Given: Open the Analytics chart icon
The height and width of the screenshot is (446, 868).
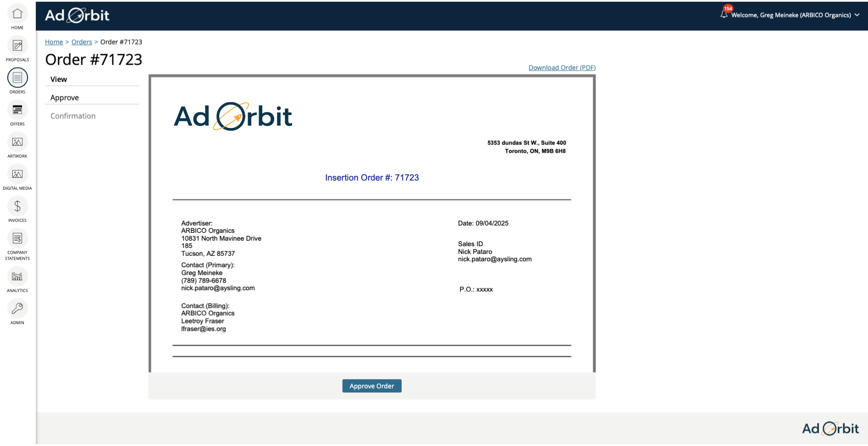Looking at the screenshot, I should click(17, 276).
